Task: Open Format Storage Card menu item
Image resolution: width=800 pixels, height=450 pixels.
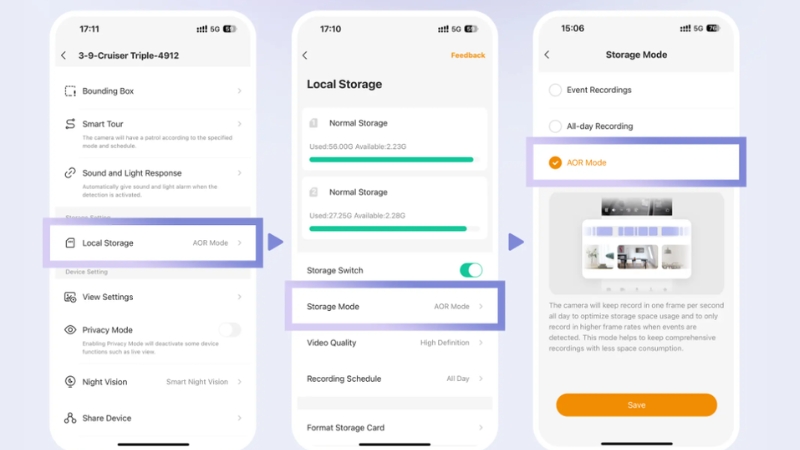Action: tap(395, 427)
